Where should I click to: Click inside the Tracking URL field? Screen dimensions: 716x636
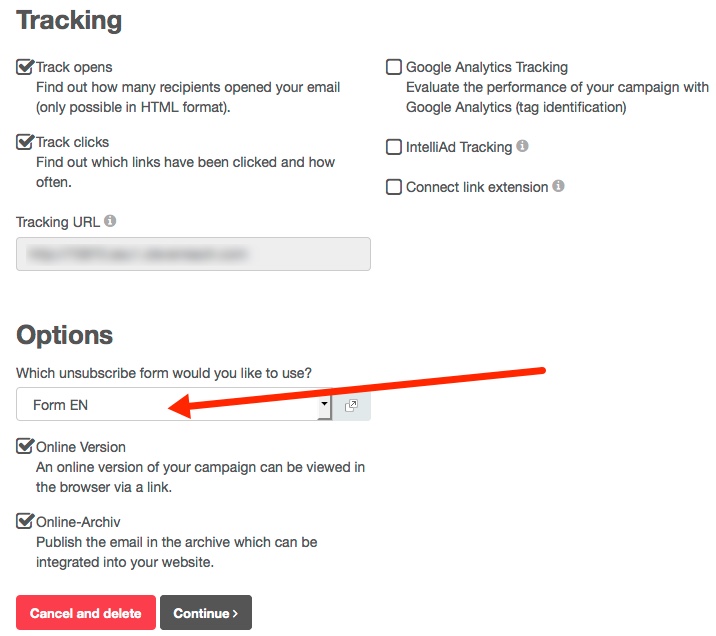(x=193, y=254)
